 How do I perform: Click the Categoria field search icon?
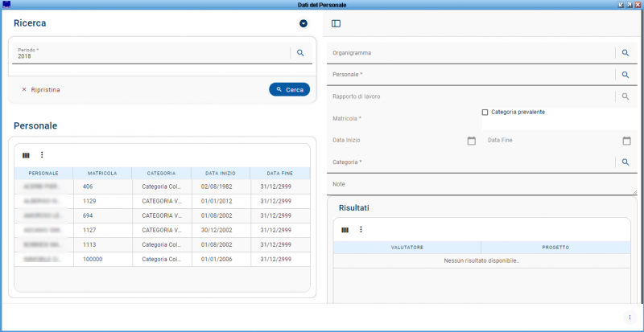(x=625, y=162)
